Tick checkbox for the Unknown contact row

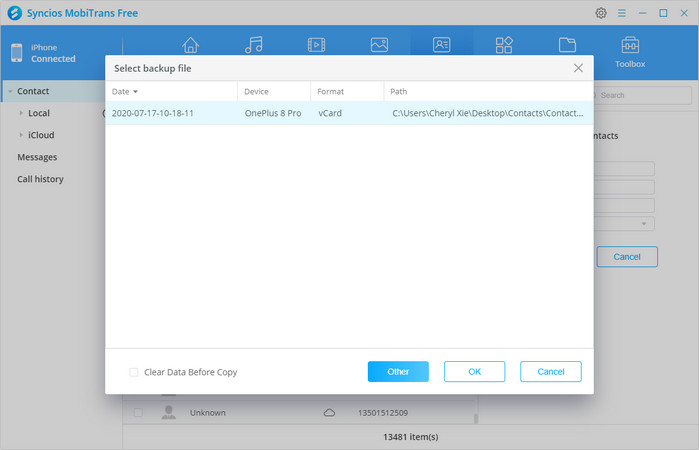(138, 413)
